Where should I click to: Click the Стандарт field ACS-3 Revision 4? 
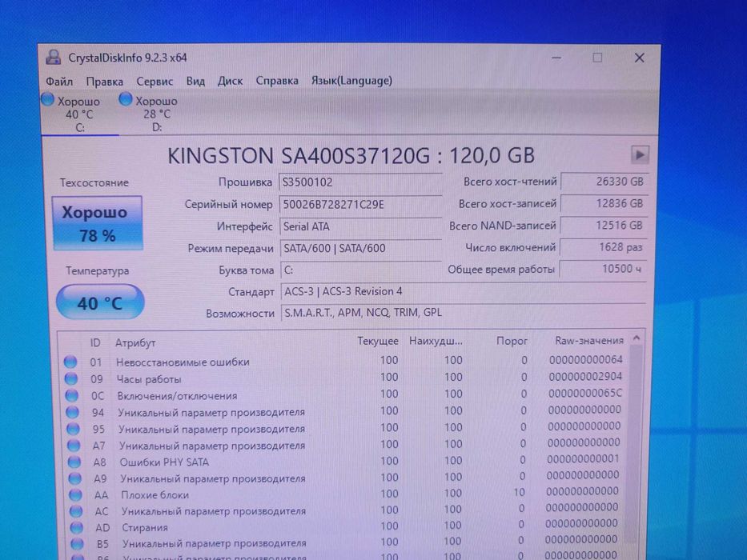tap(463, 291)
